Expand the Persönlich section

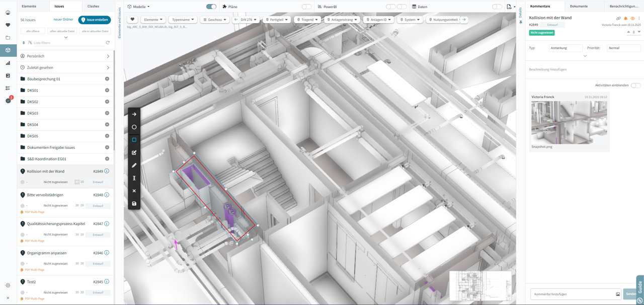pyautogui.click(x=65, y=56)
